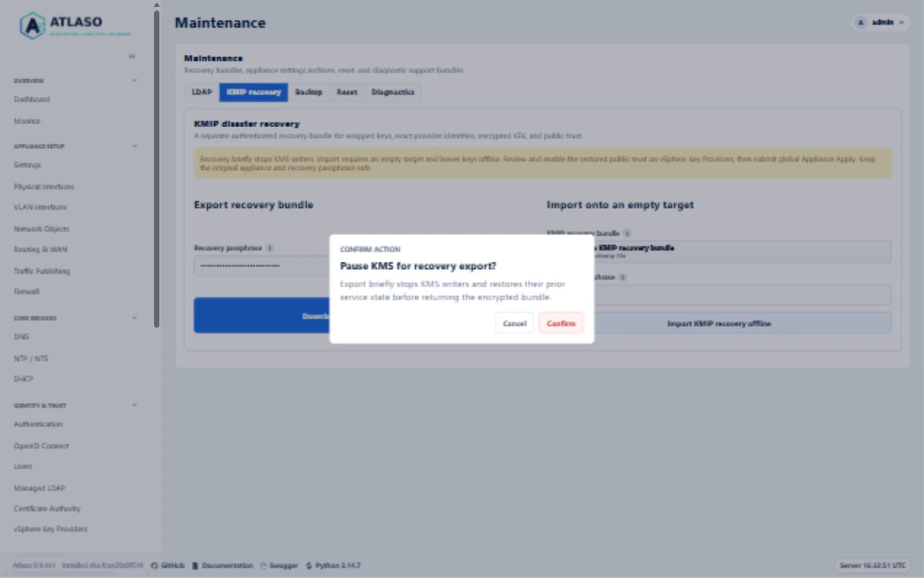Collapse the Identity & Trust sidebar section
Image resolution: width=924 pixels, height=578 pixels.
pyautogui.click(x=135, y=405)
